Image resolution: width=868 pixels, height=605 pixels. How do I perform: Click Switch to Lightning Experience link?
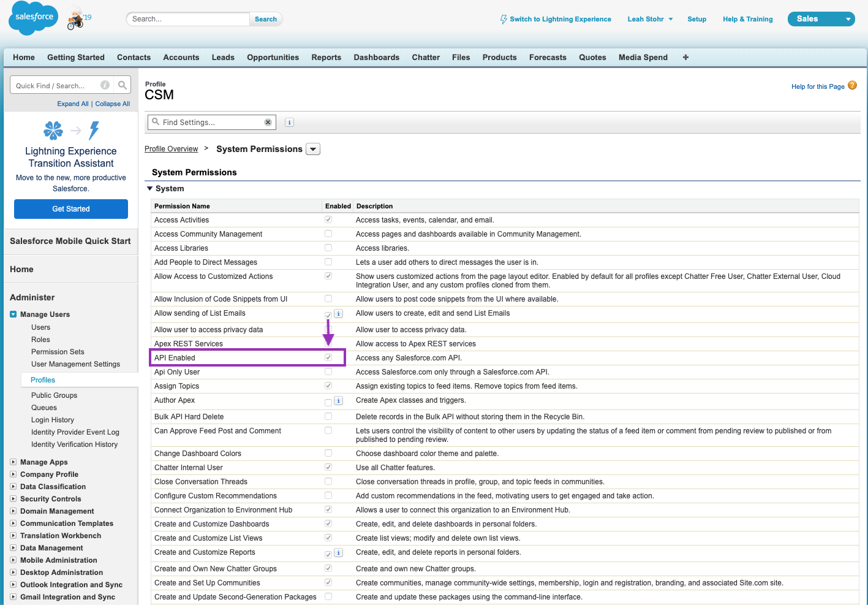pos(560,19)
